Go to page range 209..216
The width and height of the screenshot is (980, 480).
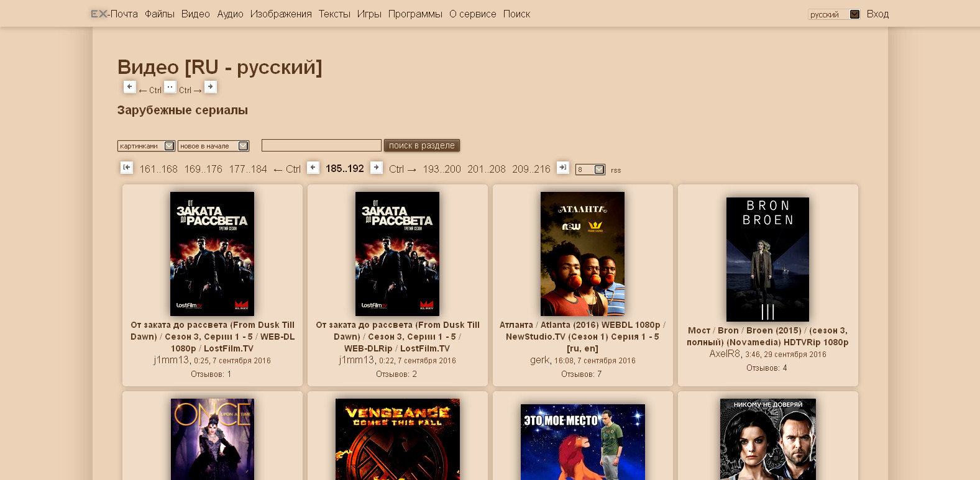(x=531, y=169)
